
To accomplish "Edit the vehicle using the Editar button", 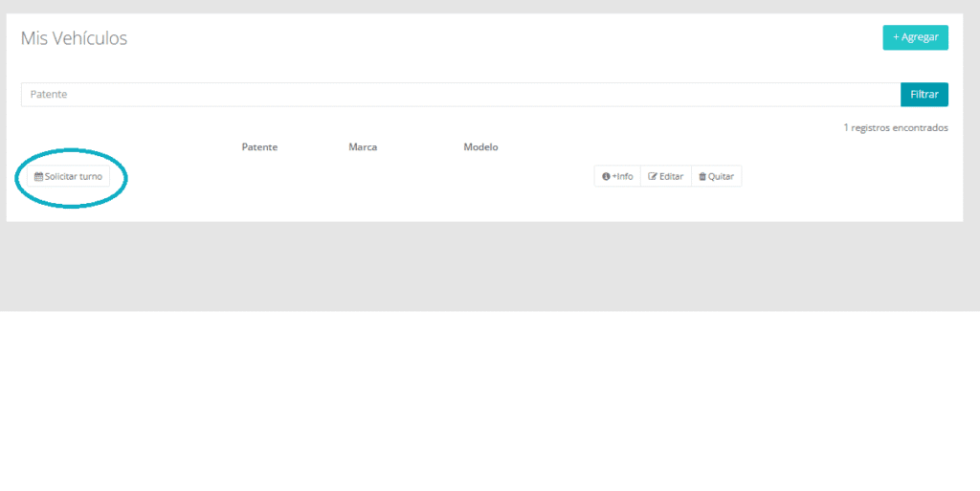I will (666, 177).
